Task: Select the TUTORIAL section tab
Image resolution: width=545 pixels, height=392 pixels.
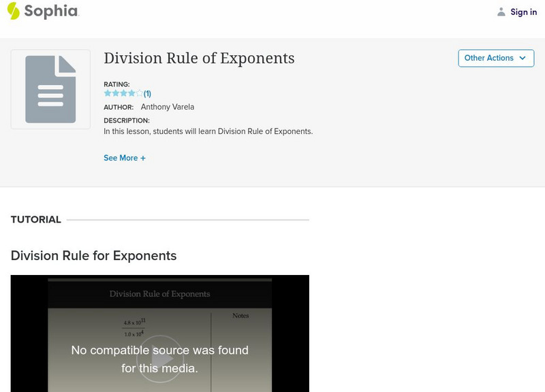Action: point(35,219)
